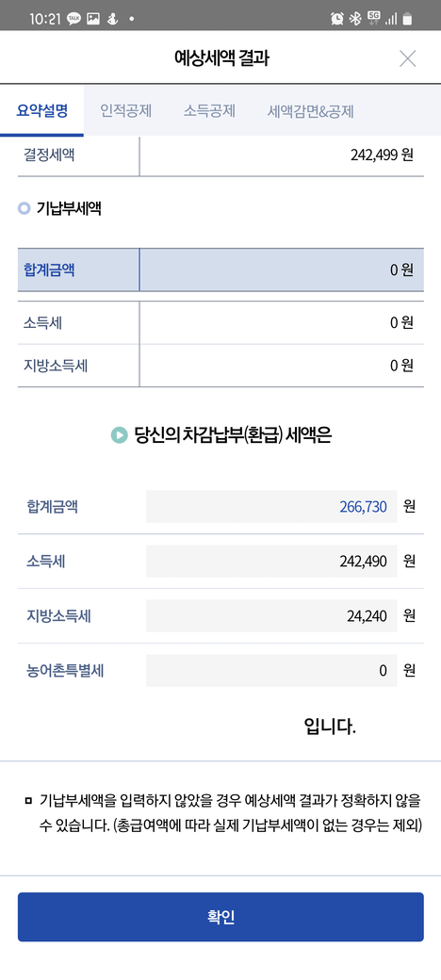
Task: Select the 소득세 field showing 242,490
Action: (x=271, y=562)
